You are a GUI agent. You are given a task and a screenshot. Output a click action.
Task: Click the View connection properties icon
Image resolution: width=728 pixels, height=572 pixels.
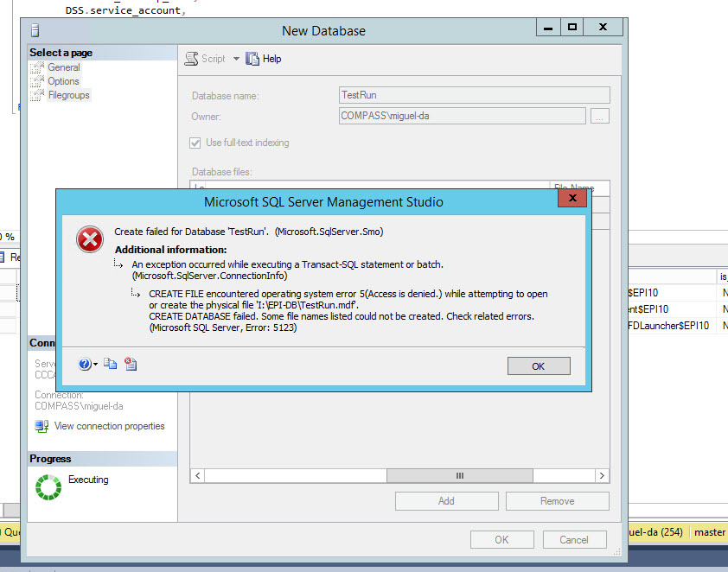[42, 426]
